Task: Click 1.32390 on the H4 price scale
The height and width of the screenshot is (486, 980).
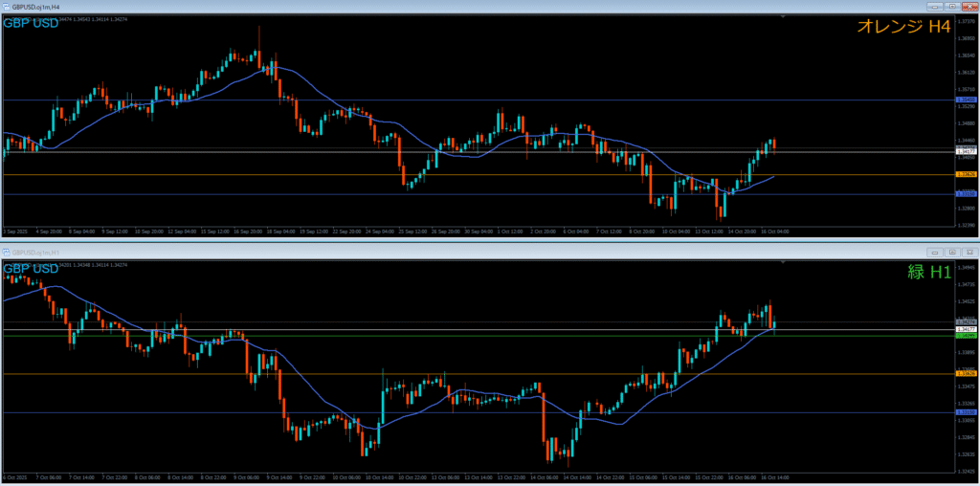Action: [x=967, y=224]
